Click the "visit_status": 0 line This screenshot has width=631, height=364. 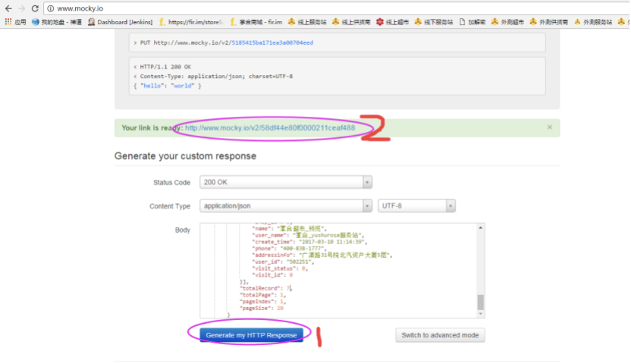[x=279, y=268]
